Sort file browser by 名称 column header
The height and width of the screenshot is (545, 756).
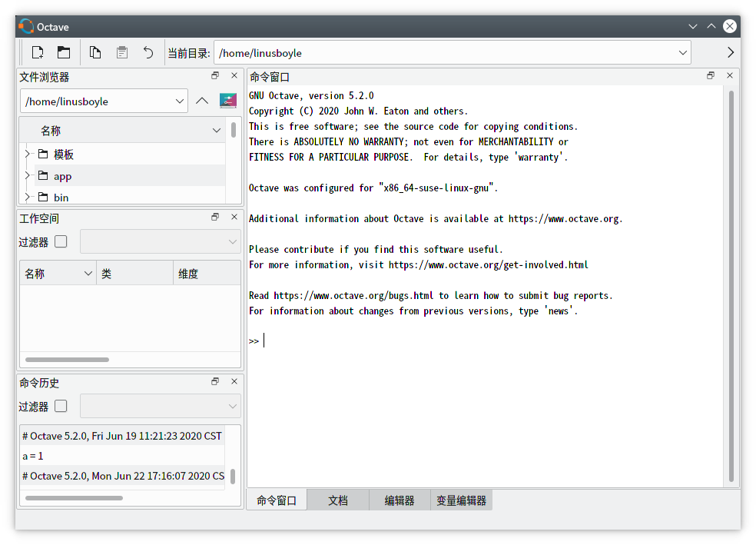(122, 130)
